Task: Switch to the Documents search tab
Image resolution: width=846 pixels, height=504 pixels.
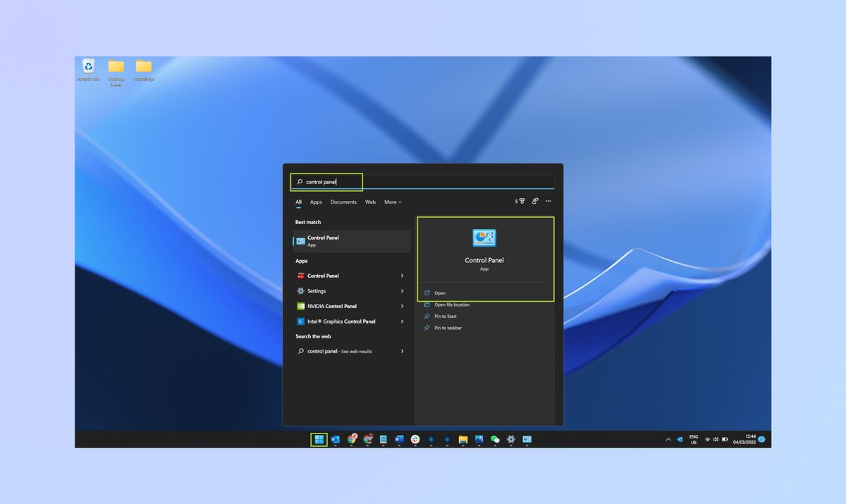Action: coord(343,202)
